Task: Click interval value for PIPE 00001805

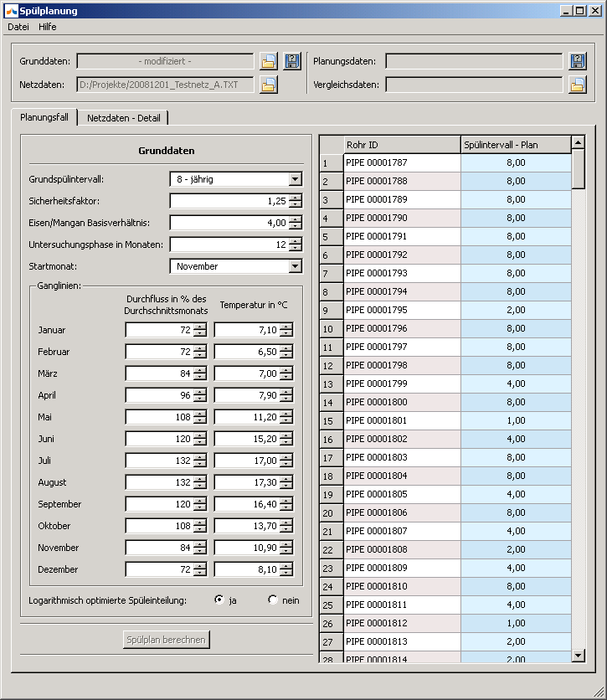Action: click(x=516, y=494)
